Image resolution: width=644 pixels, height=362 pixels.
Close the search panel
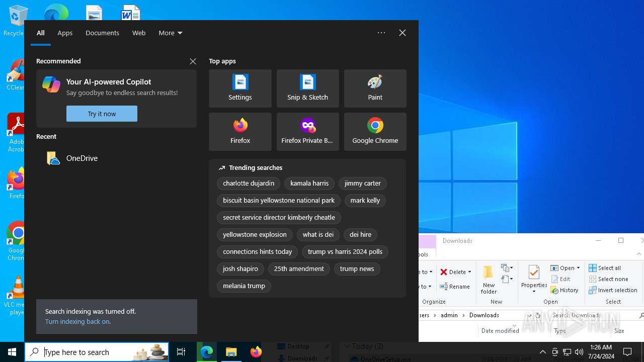coord(403,33)
